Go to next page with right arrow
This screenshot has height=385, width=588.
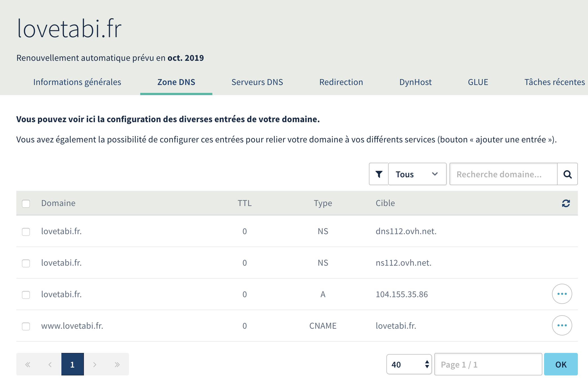95,364
